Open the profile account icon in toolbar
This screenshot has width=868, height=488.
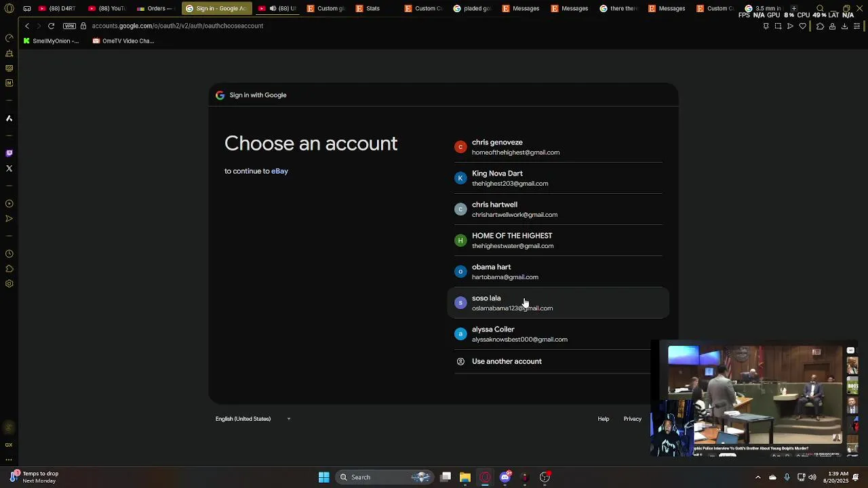(x=832, y=26)
